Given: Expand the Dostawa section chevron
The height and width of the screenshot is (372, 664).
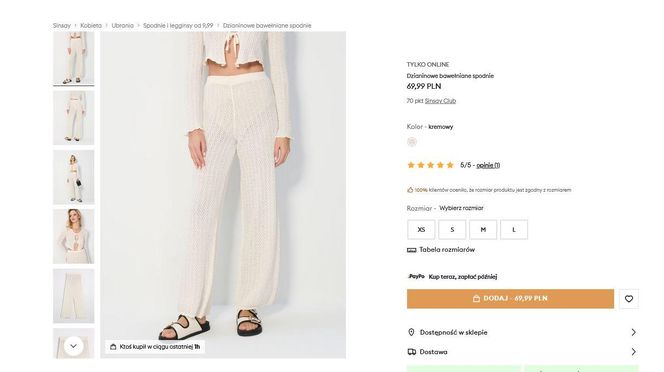Looking at the screenshot, I should 633,352.
